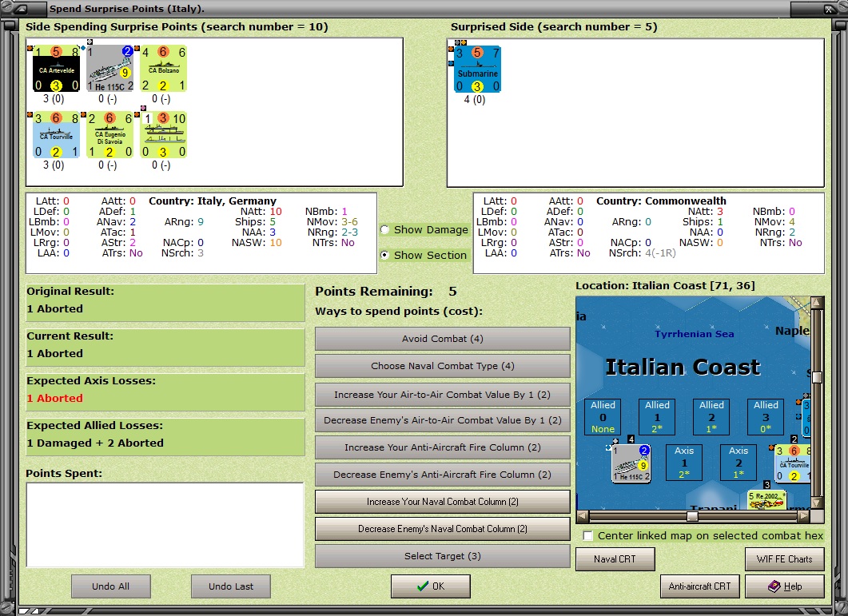Click the Allied 3 sea box

[x=766, y=417]
